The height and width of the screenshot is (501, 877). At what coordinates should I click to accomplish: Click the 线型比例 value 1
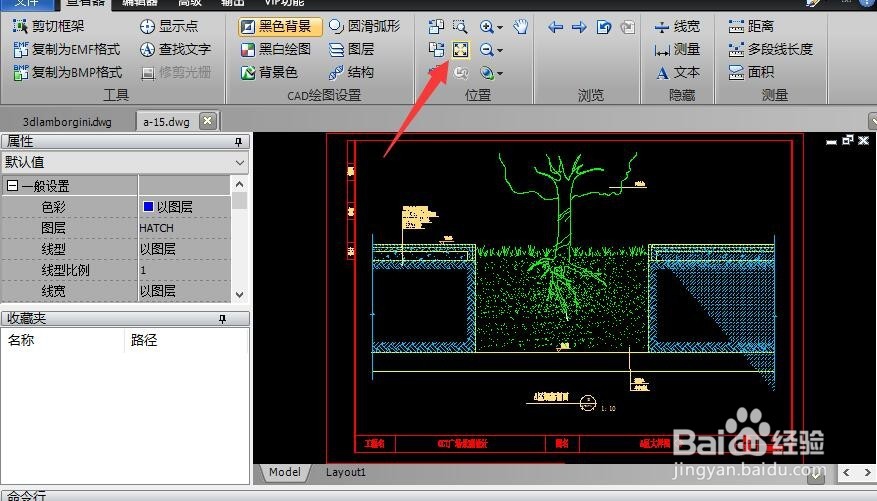click(184, 271)
